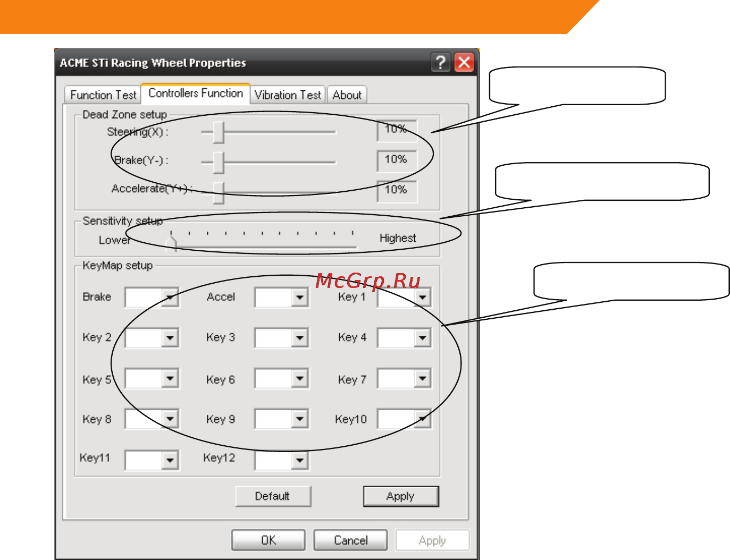Open the Key 3 mapping dropdown
The image size is (730, 560).
pos(300,337)
